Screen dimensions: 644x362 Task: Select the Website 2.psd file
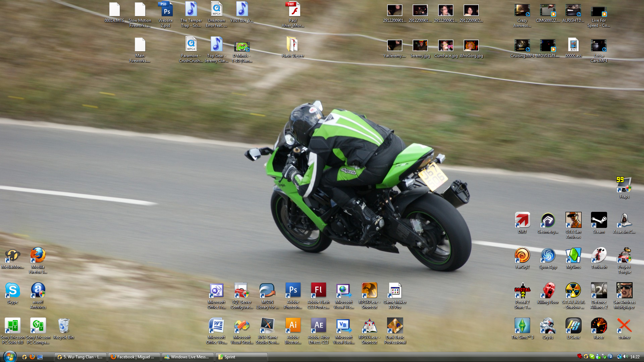click(x=166, y=10)
